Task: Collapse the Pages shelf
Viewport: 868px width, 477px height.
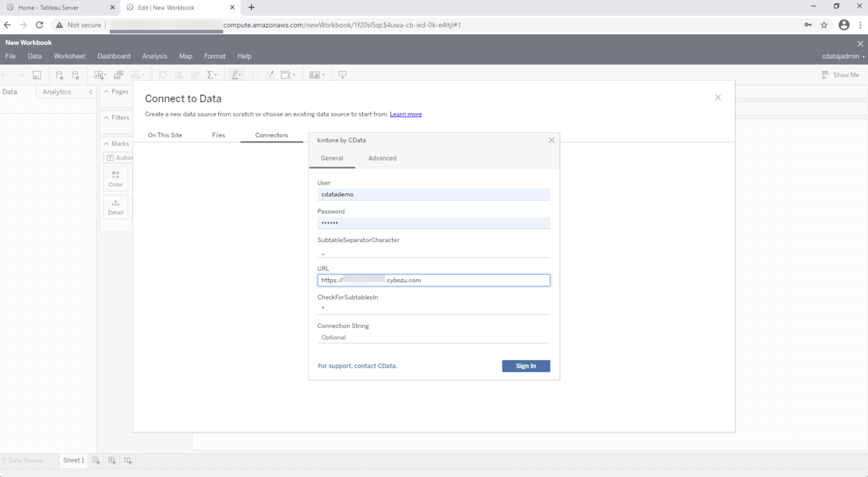Action: [107, 92]
